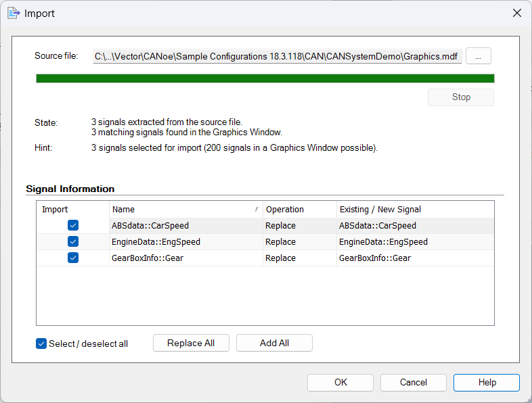This screenshot has height=403, width=532.
Task: Uncheck import for GearBoxInfo::Gear
Action: coord(73,258)
